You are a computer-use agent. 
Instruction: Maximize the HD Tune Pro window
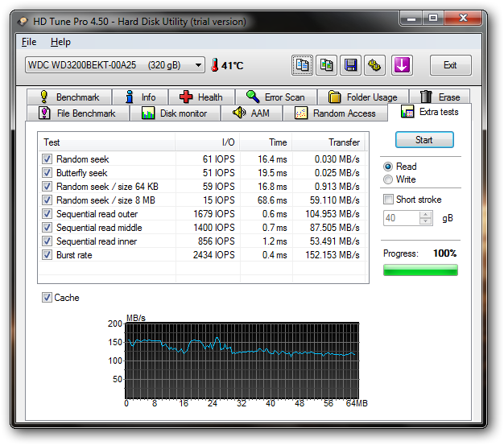click(433, 19)
